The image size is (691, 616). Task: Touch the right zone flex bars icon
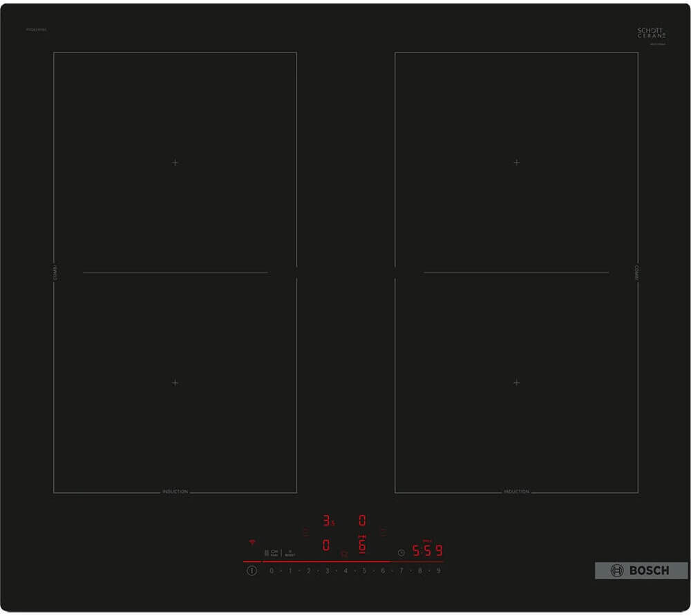click(384, 532)
